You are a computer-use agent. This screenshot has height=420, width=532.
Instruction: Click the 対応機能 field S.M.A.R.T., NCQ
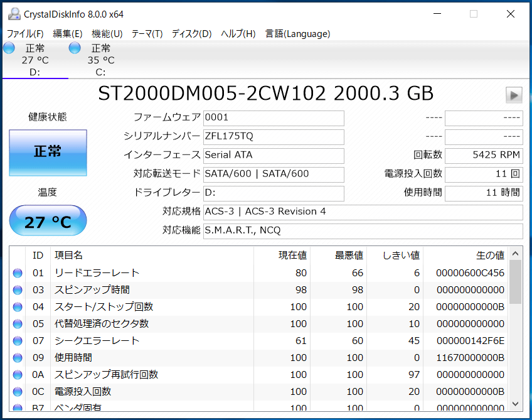(x=363, y=231)
